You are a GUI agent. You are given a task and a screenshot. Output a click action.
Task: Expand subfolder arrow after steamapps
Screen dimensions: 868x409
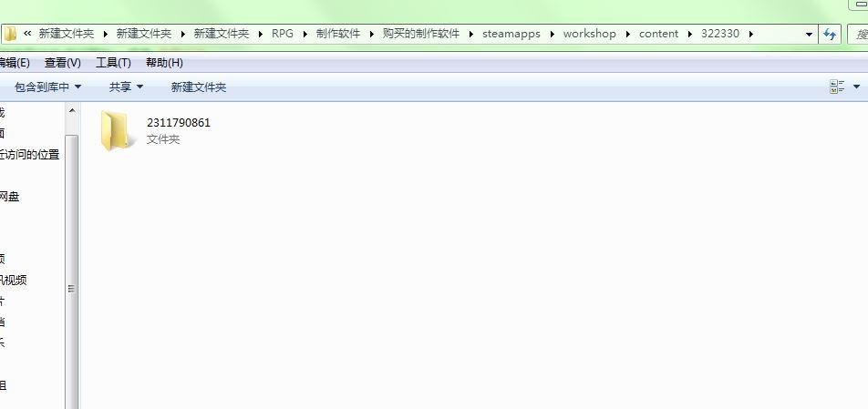(x=552, y=34)
